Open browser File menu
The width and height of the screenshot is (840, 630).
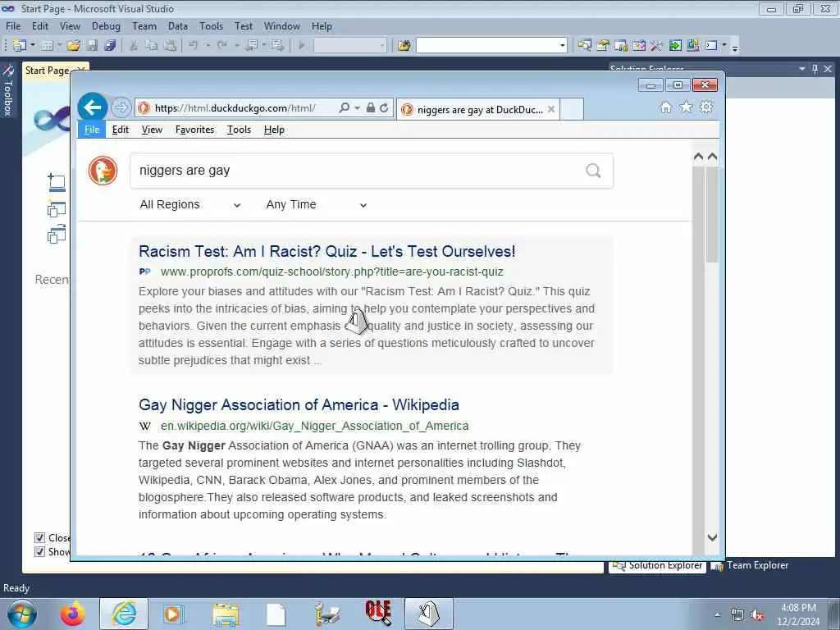92,130
